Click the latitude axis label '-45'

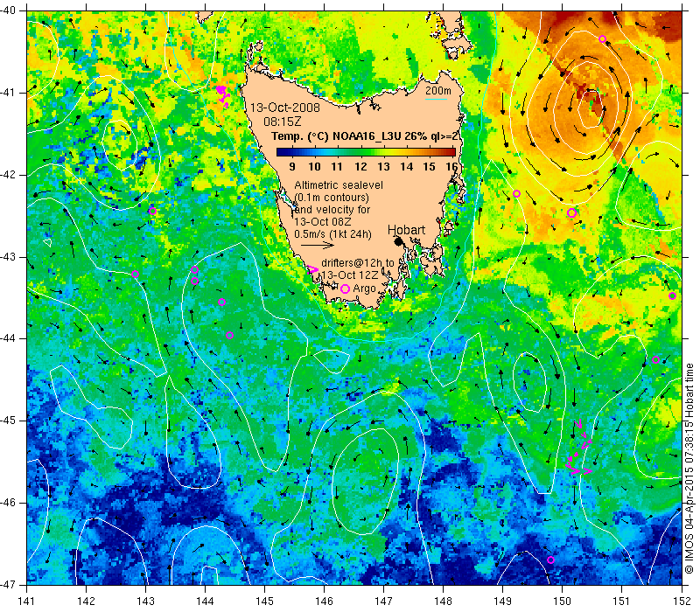tap(7, 421)
